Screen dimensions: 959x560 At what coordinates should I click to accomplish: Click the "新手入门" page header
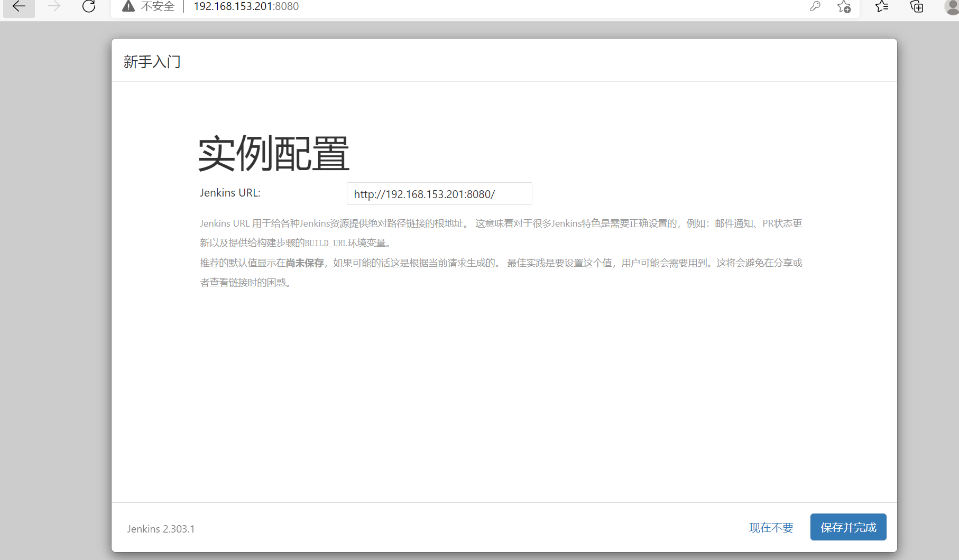click(x=152, y=62)
